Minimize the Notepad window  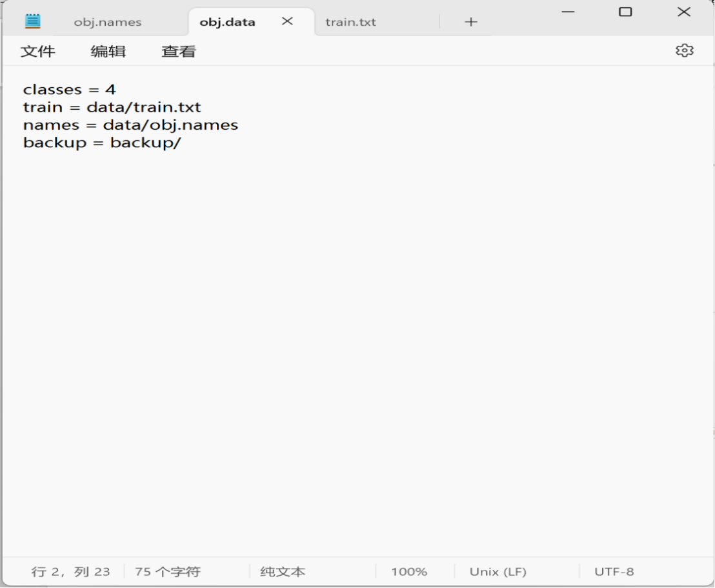point(568,12)
